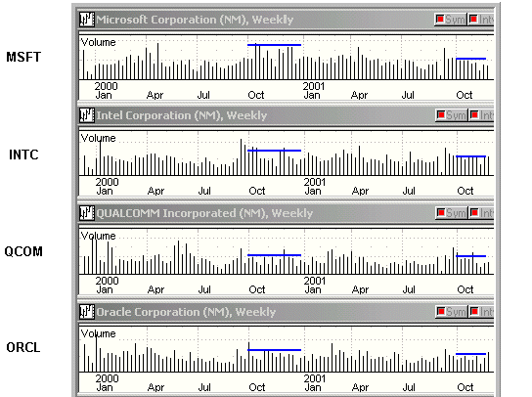
Task: Click the Sym button in QUALCOMM chart
Action: click(x=452, y=213)
